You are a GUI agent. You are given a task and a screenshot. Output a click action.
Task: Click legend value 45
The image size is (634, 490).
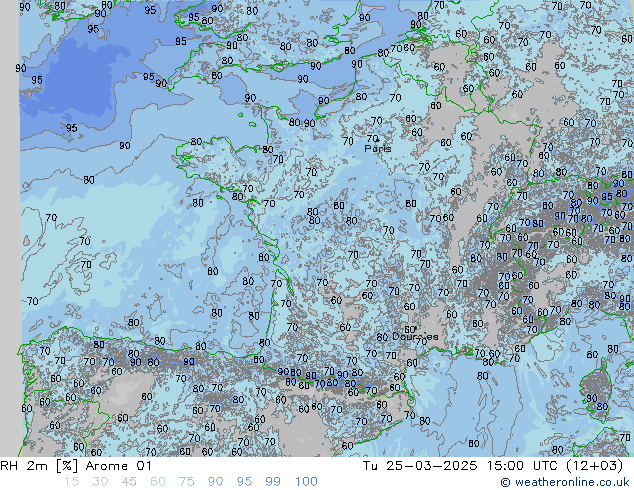(129, 482)
